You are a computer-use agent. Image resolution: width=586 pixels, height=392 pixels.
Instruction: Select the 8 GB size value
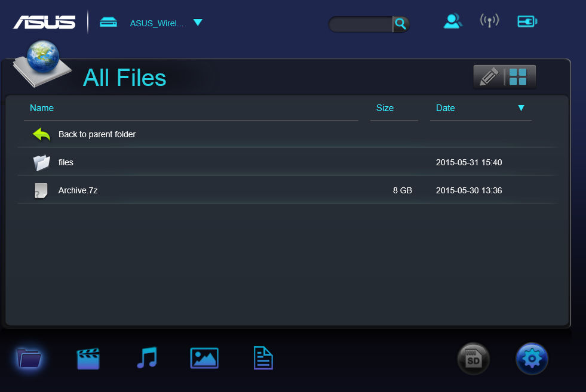tap(403, 190)
